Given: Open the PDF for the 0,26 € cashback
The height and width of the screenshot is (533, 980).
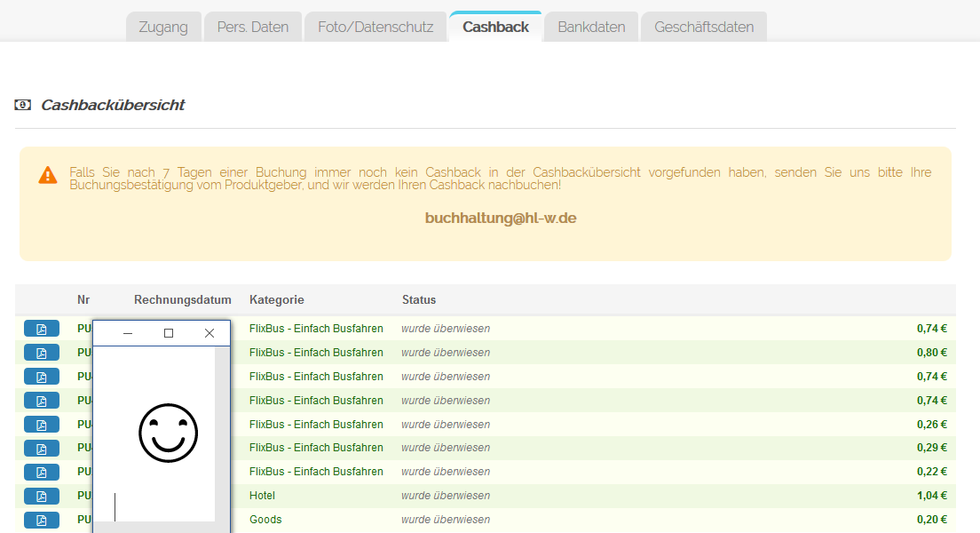Looking at the screenshot, I should (x=42, y=425).
